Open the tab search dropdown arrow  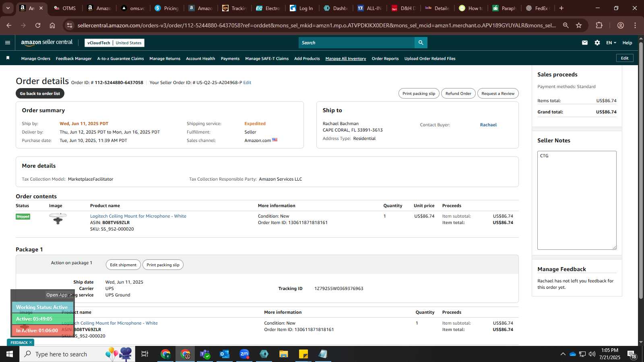point(8,8)
